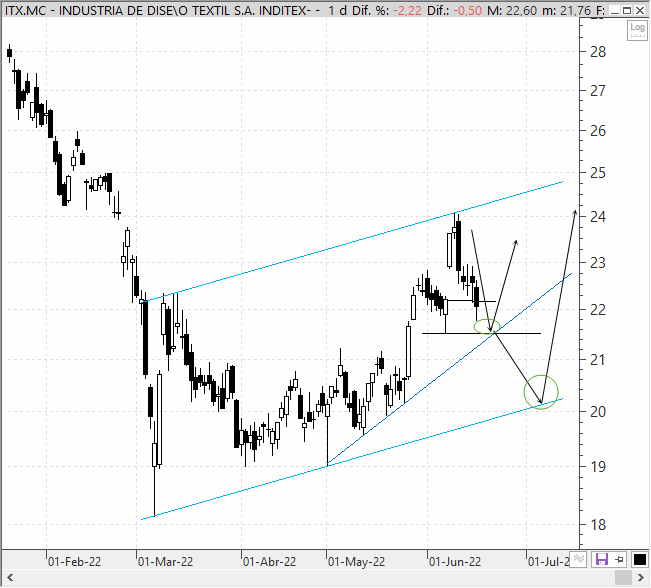Click the Dif. % -2,22 value
The height and width of the screenshot is (588, 651).
[407, 10]
